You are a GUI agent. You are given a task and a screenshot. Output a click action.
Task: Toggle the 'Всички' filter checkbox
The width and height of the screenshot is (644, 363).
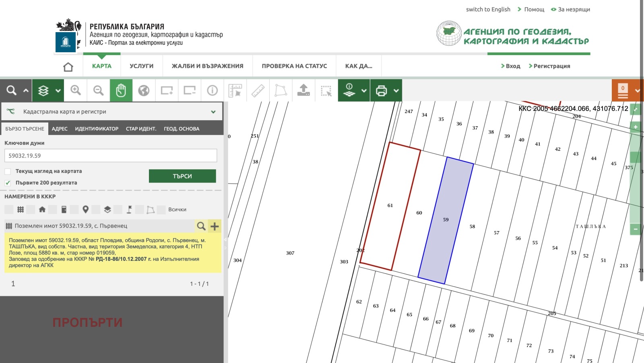161,209
